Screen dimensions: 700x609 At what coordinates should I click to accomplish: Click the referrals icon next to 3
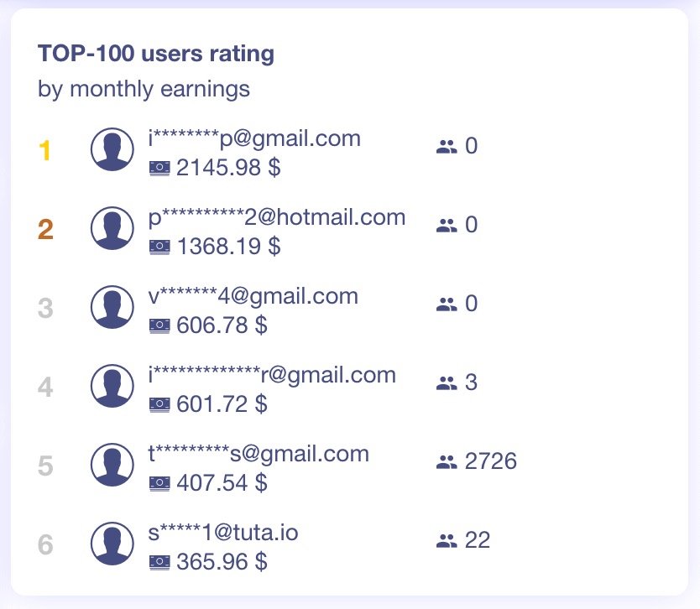click(447, 383)
